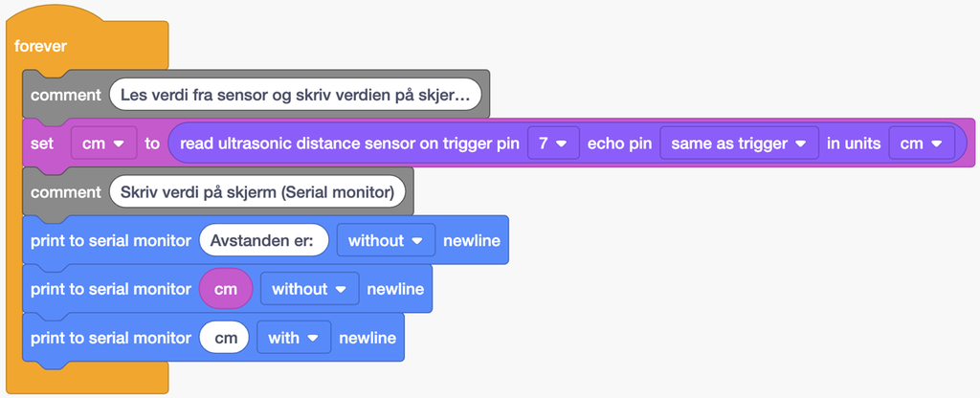Select the print block containing purple cm variable
The image size is (980, 398).
point(110,289)
